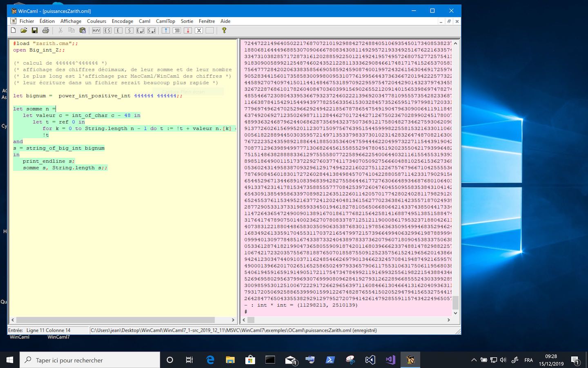Minimize the inner document window
Screen dimensions: 588x368
[441, 22]
